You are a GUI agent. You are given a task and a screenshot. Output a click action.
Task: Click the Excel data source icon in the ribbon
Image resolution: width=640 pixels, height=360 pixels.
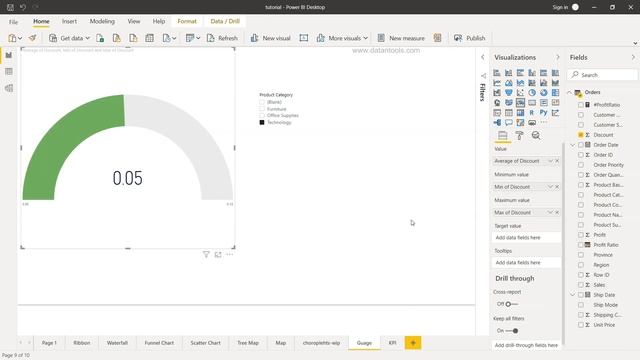pyautogui.click(x=100, y=38)
